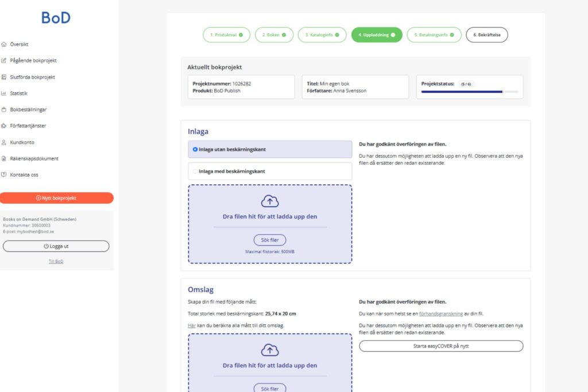Open Kontakta oss menu item
The width and height of the screenshot is (588, 392).
24,174
